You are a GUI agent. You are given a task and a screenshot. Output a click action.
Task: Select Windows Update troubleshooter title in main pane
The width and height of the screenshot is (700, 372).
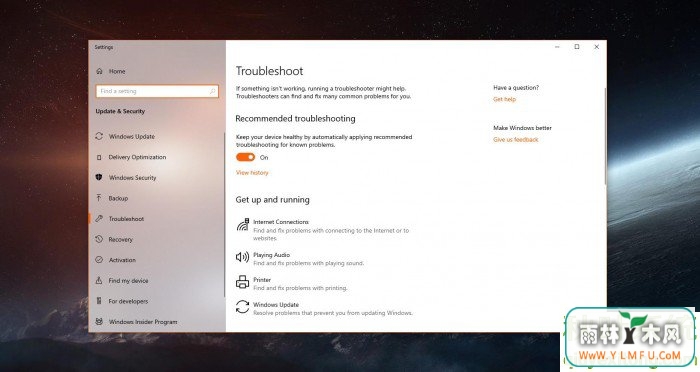click(x=276, y=305)
